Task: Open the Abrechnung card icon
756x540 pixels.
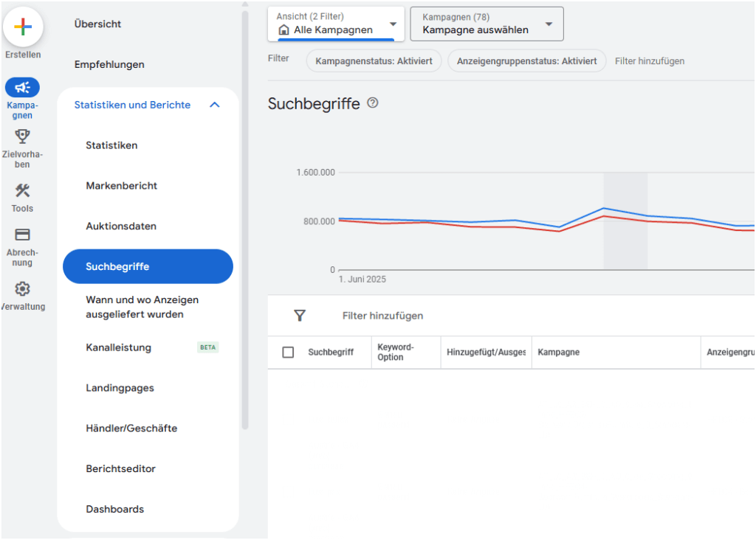Action: (x=22, y=235)
